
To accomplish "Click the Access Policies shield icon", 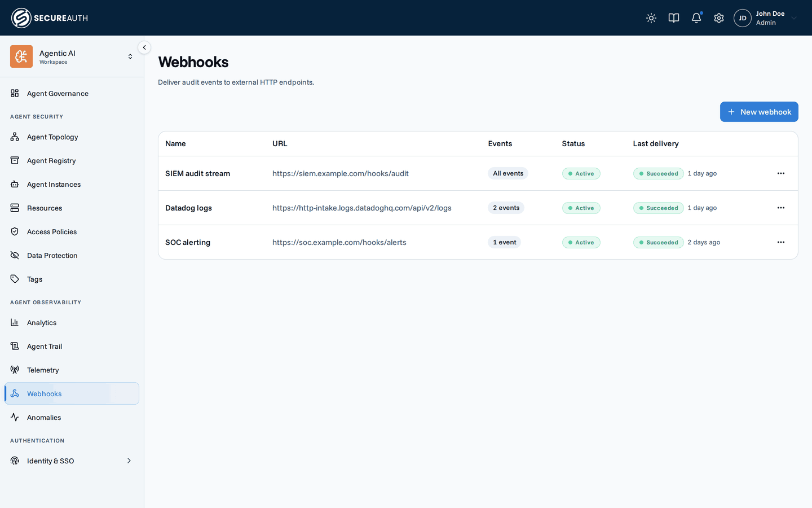I will 15,231.
